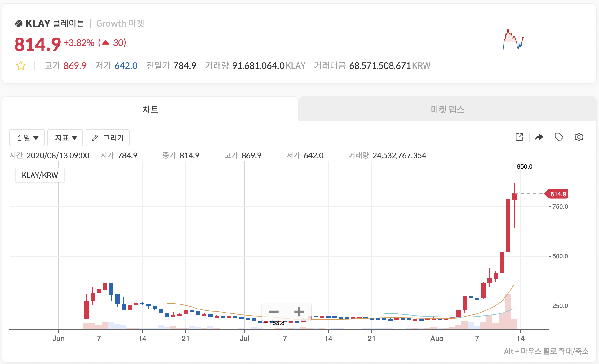The height and width of the screenshot is (364, 599).
Task: Zoom in chart with plus button
Action: click(299, 312)
